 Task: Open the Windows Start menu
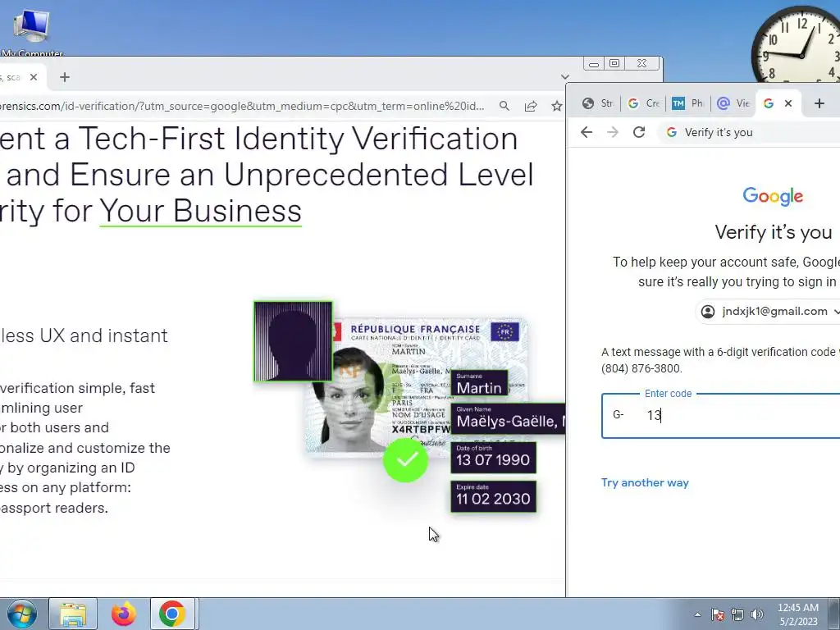click(x=21, y=614)
